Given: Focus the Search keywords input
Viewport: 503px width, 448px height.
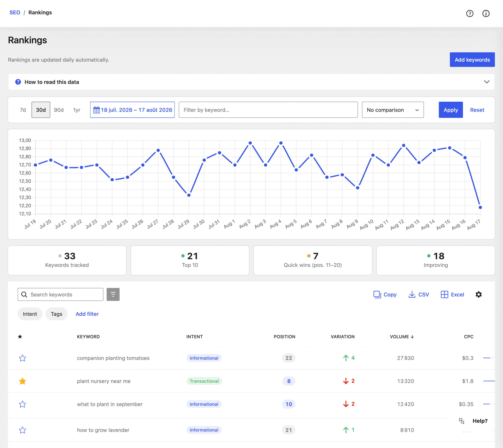Looking at the screenshot, I should [61, 294].
